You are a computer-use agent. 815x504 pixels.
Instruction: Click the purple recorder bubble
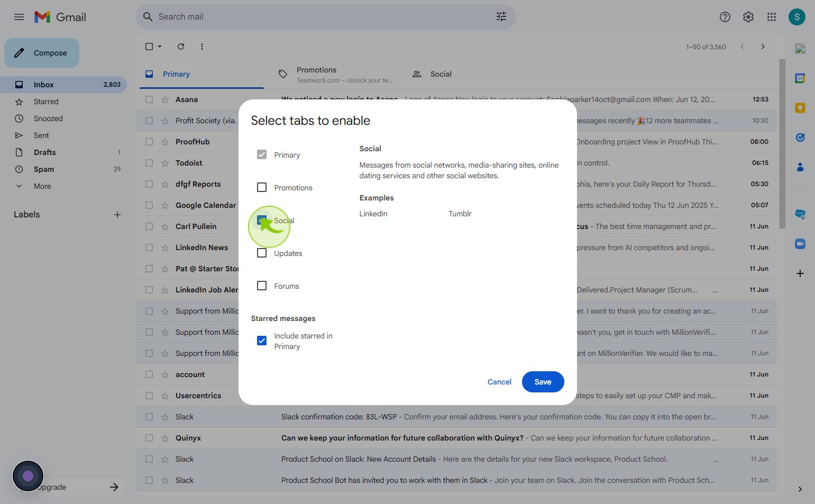[x=28, y=476]
